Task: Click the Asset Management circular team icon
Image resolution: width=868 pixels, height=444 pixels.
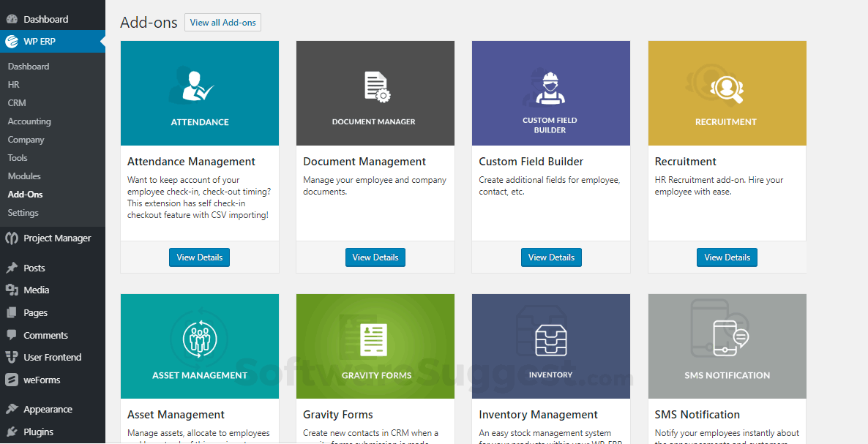Action: click(199, 339)
